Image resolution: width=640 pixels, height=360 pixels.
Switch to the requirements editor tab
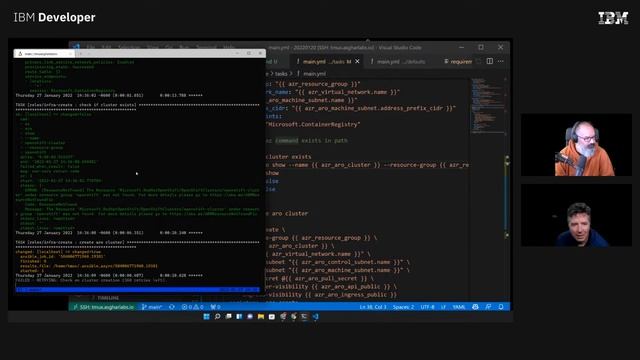click(457, 62)
